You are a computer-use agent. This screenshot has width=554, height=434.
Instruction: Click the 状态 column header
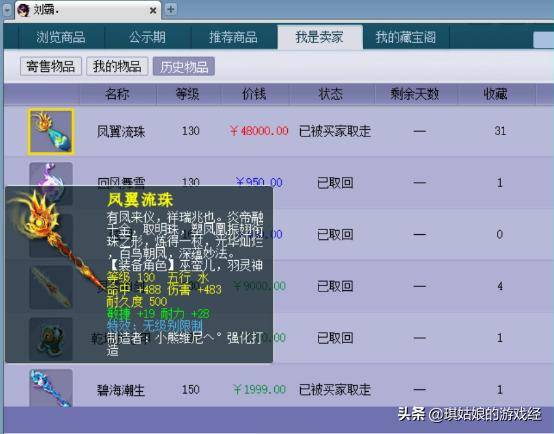(x=331, y=94)
